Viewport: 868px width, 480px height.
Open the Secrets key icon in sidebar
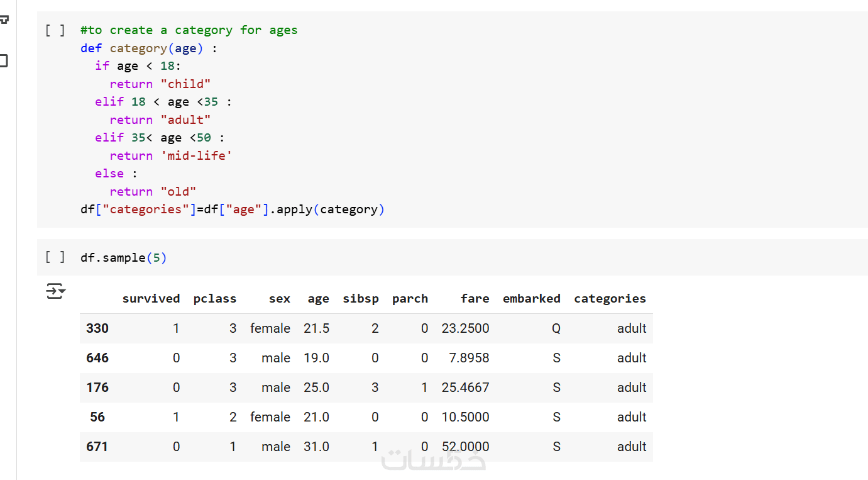click(x=4, y=20)
